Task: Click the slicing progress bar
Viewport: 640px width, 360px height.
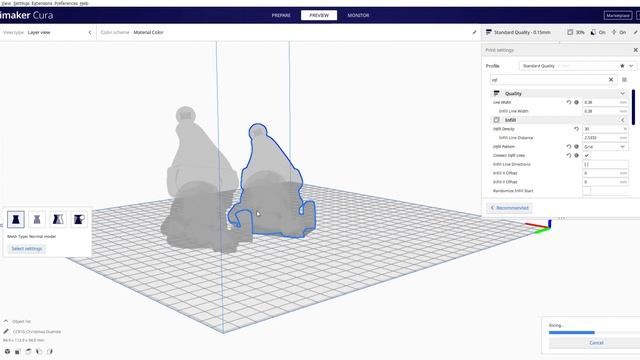Action: (x=594, y=332)
